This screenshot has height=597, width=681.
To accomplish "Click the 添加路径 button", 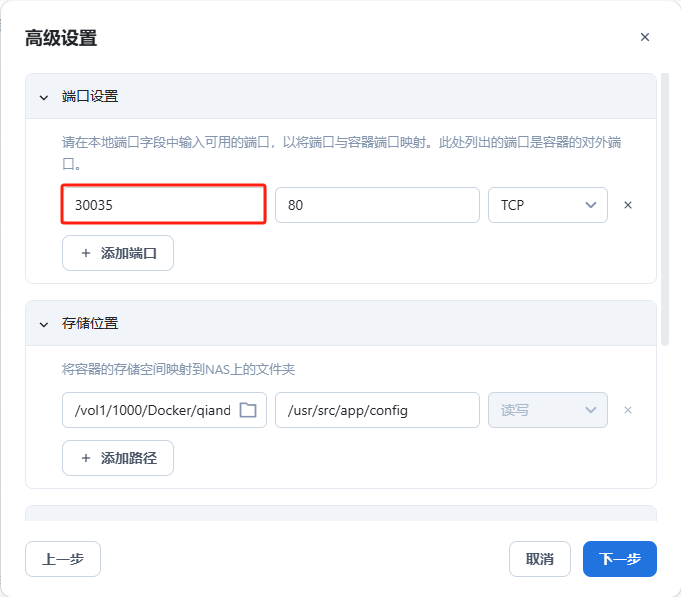I will click(x=118, y=458).
